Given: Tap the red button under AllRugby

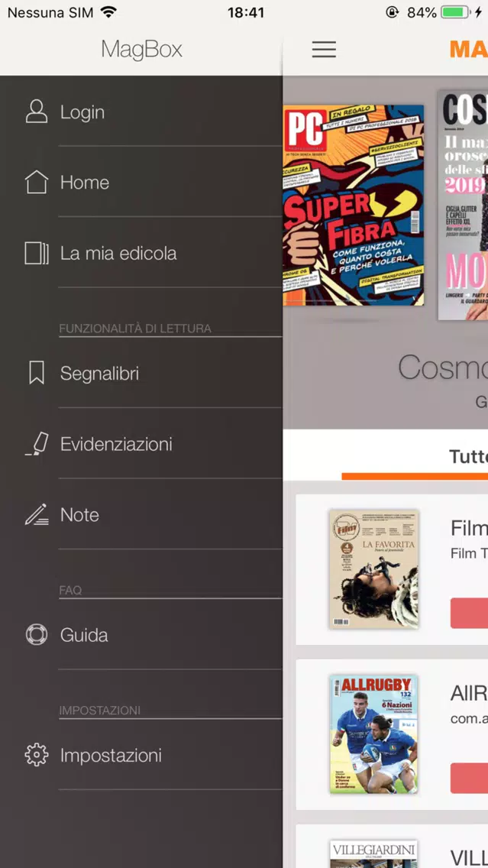Looking at the screenshot, I should 469,778.
